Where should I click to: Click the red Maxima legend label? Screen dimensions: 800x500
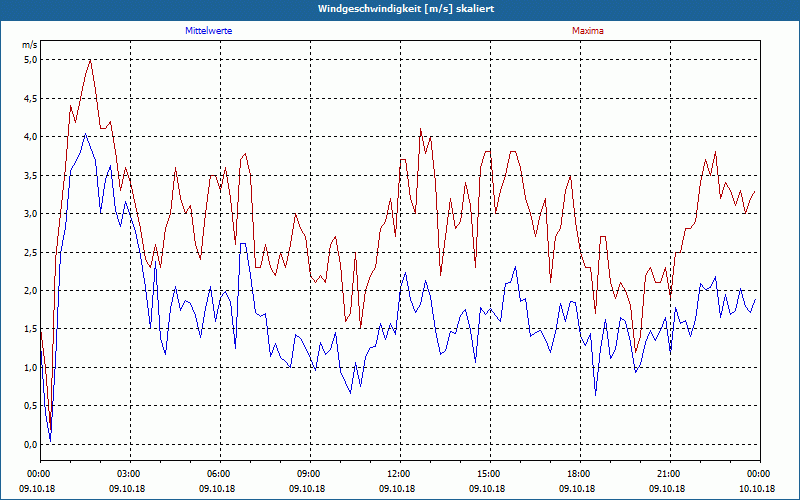588,31
